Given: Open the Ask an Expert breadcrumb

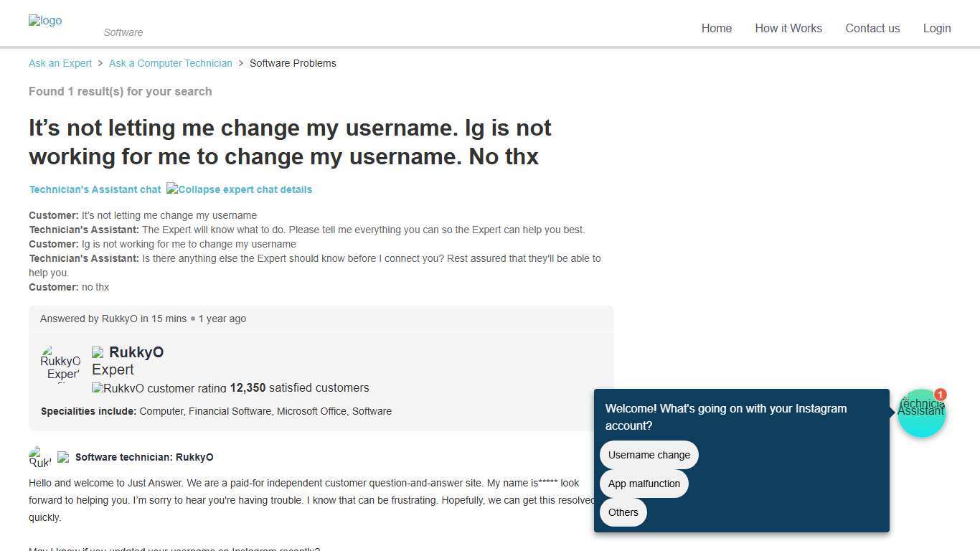Looking at the screenshot, I should click(60, 63).
